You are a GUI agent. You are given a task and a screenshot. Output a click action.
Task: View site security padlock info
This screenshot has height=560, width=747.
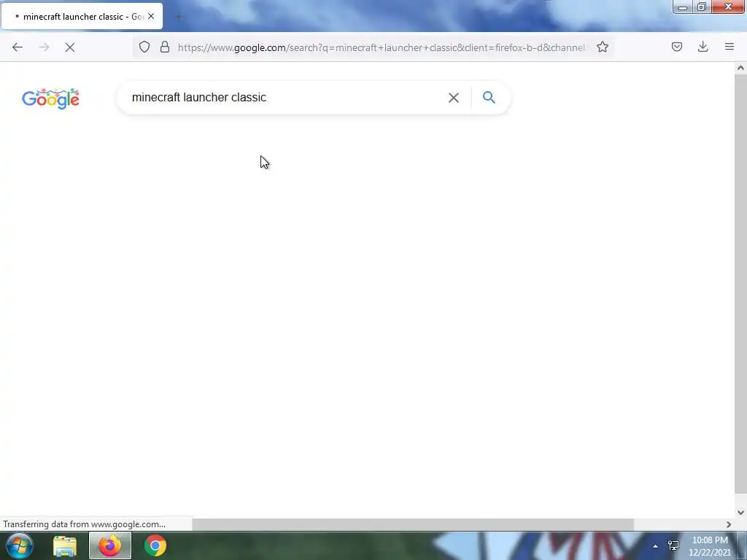165,47
